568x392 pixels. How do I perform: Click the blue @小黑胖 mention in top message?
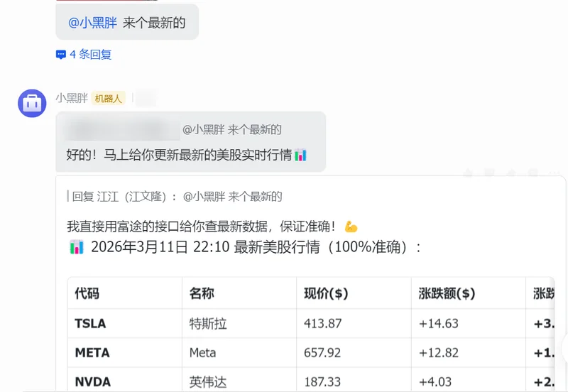point(92,23)
